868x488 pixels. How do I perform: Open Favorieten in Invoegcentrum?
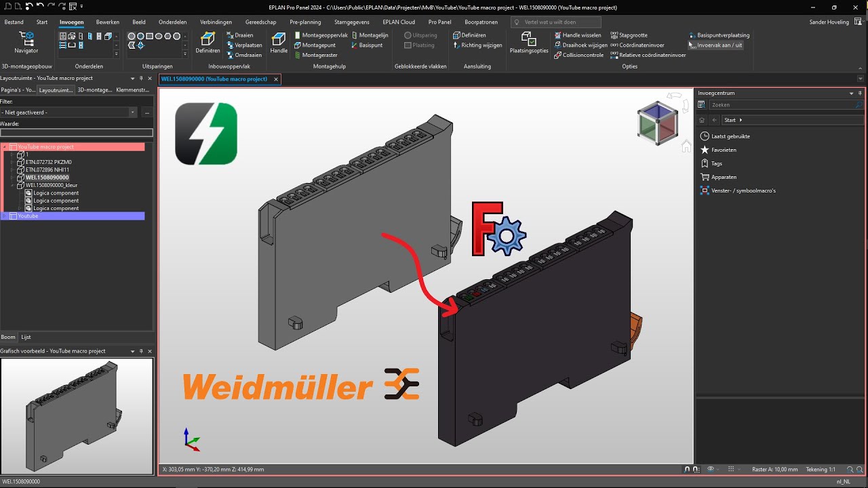(718, 150)
